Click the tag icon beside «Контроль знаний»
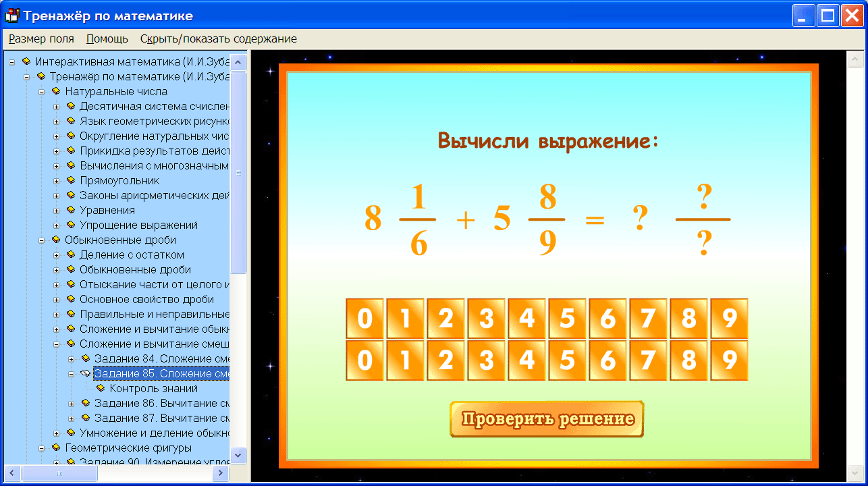 pyautogui.click(x=101, y=388)
